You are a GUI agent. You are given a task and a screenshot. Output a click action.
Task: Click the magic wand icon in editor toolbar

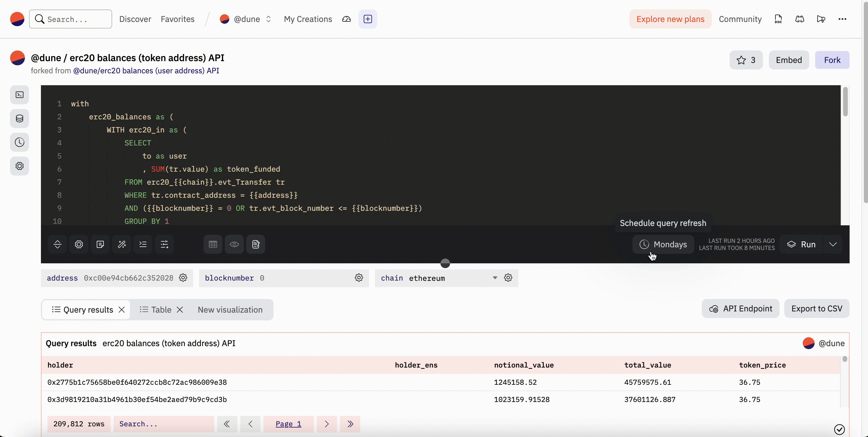(122, 244)
